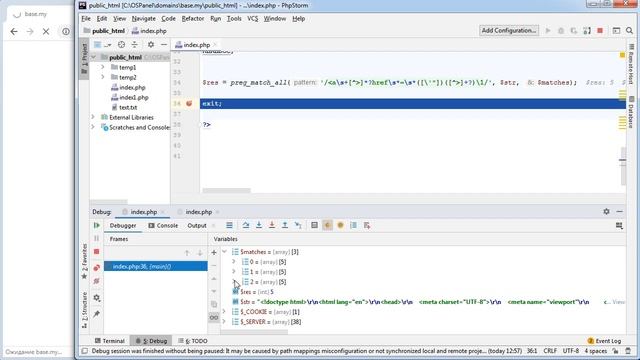This screenshot has height=360, width=640.
Task: Hide the debug tool window
Action: click(x=620, y=211)
